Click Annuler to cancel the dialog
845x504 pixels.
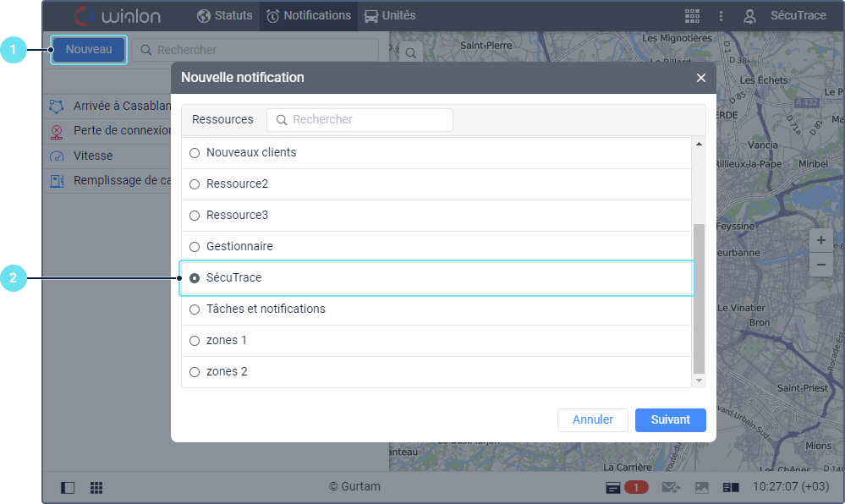tap(592, 420)
